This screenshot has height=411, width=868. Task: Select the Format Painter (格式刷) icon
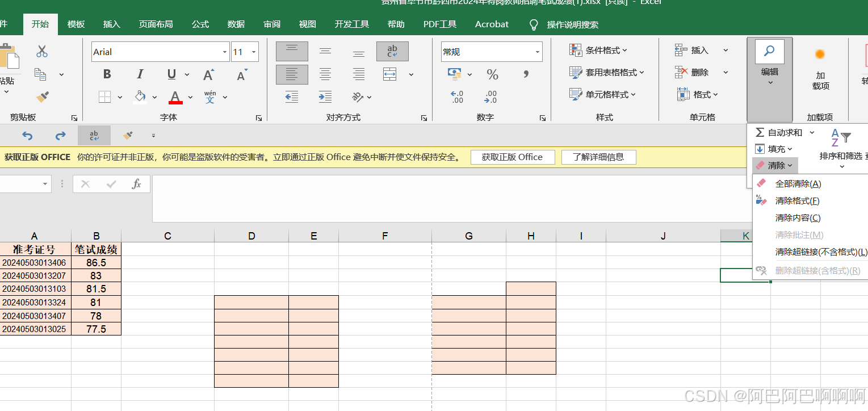pyautogui.click(x=42, y=97)
